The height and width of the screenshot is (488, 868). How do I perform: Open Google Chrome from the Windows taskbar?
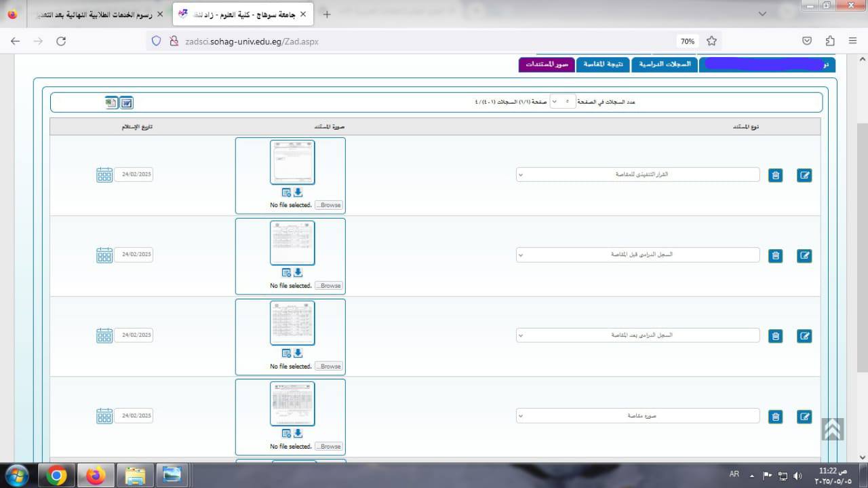tap(57, 476)
